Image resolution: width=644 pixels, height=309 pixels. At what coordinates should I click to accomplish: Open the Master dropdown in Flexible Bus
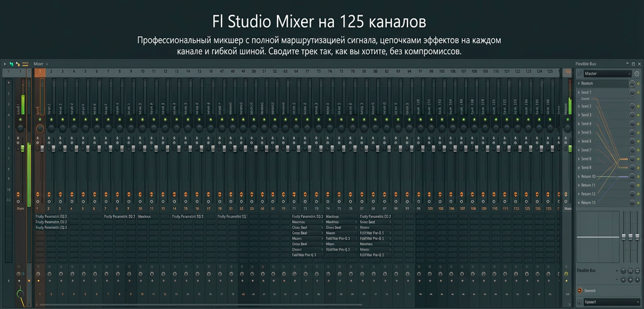click(x=607, y=74)
